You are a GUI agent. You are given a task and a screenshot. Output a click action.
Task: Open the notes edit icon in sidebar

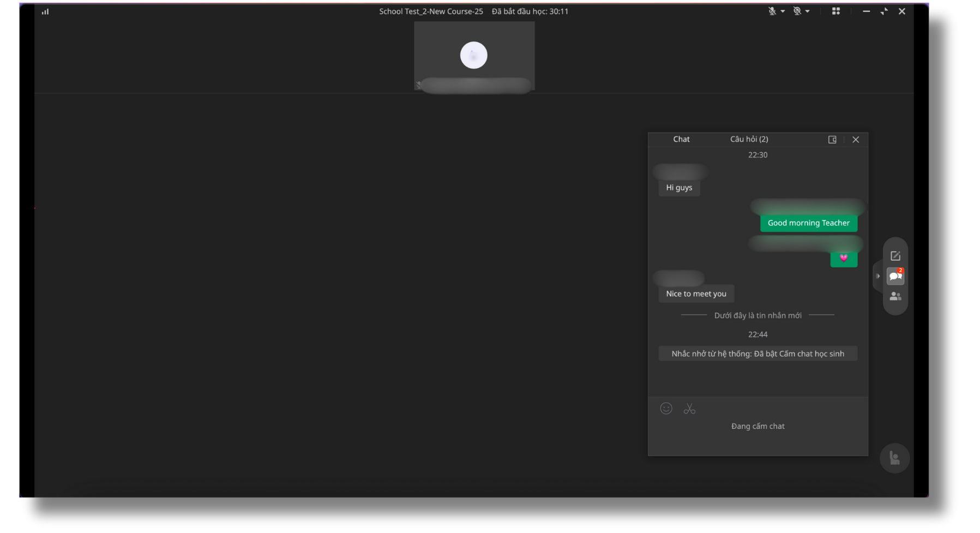(x=895, y=256)
